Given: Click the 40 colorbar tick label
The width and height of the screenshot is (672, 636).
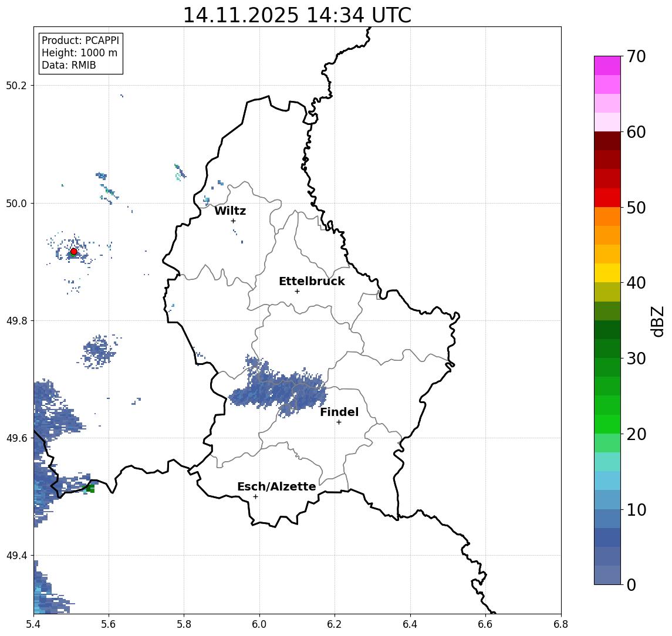Looking at the screenshot, I should (636, 282).
